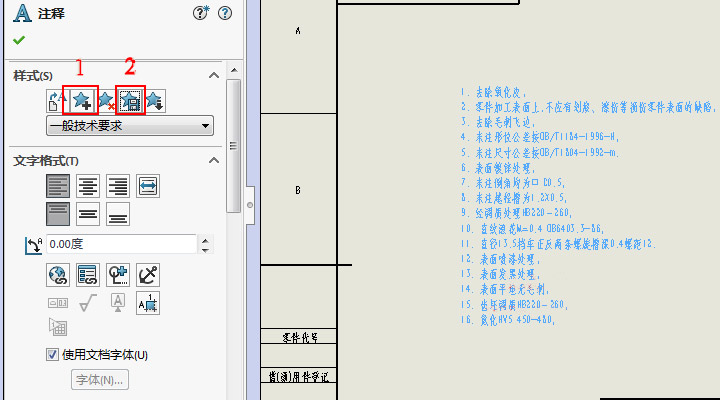Click the 0.00度 angle input field

tap(122, 244)
